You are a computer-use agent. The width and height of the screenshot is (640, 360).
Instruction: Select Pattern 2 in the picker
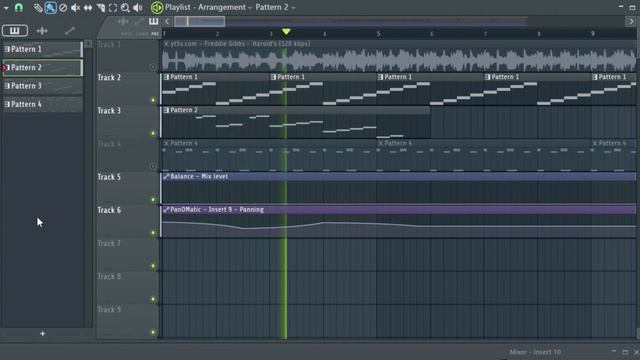[42, 68]
